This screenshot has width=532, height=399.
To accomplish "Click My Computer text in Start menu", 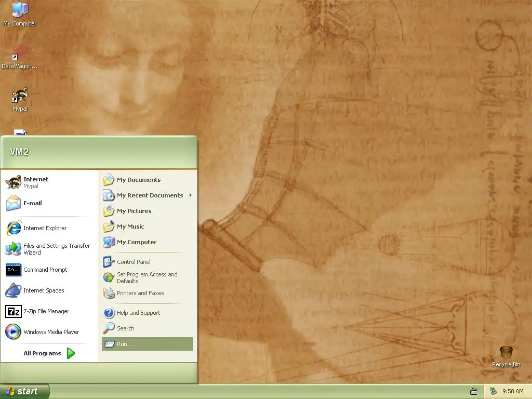I will pos(137,242).
